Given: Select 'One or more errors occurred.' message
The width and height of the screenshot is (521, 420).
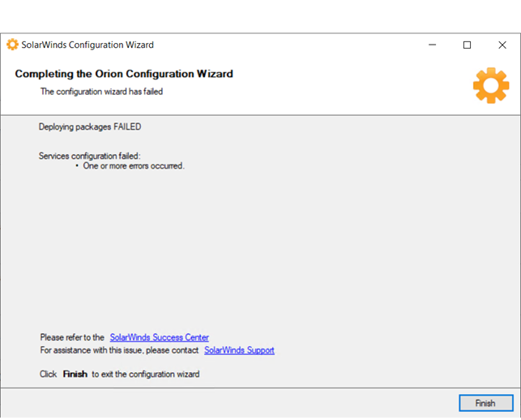Looking at the screenshot, I should [134, 165].
